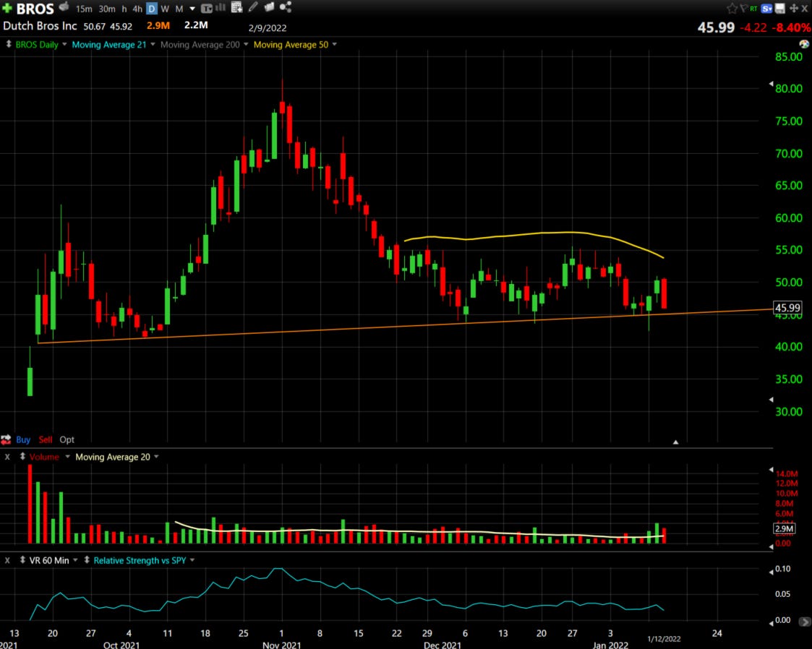Click the trade swap arrows icon

(6, 440)
